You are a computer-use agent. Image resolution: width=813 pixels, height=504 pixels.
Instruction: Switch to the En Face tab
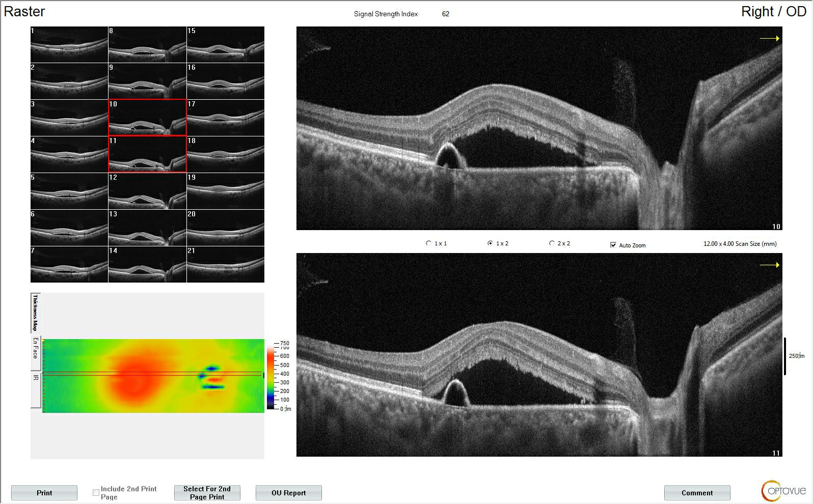pos(36,351)
